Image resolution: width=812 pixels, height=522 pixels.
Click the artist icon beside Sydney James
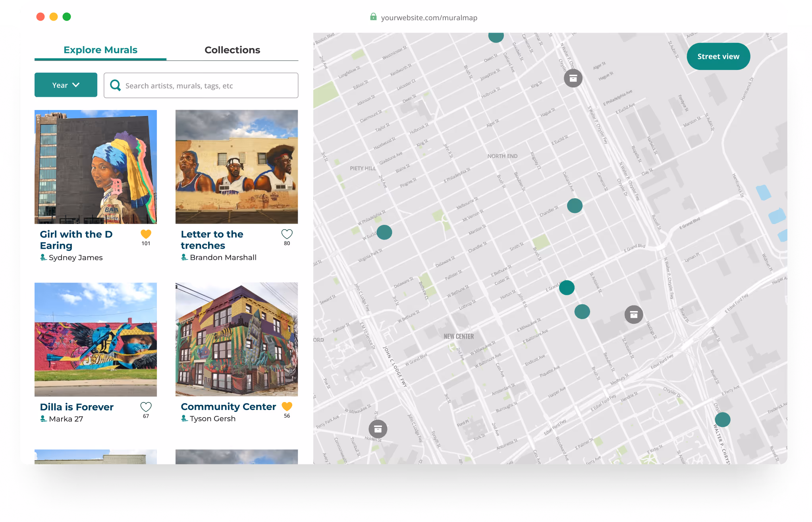(x=43, y=257)
